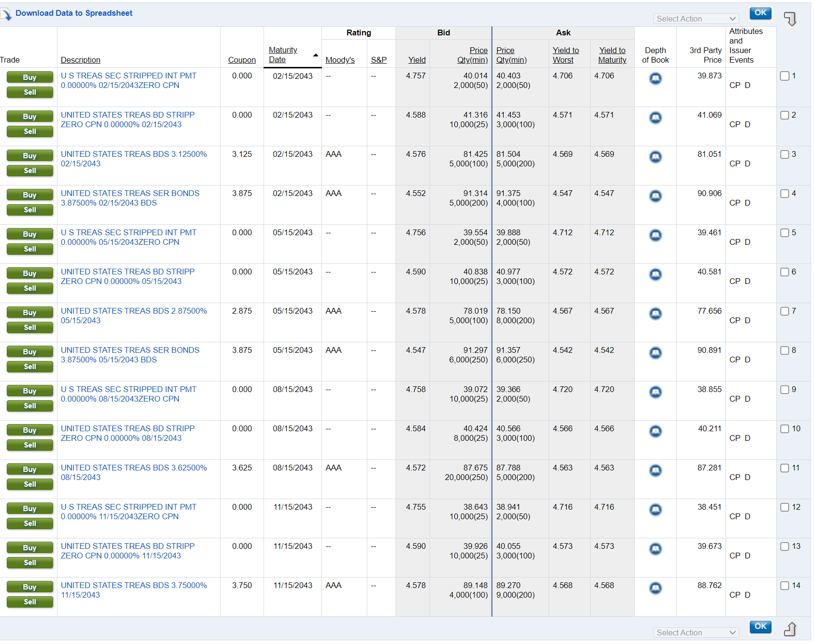Sell the 3.62500% 08/15/2043 Treasury bond
Viewport: 814px width, 644px height.
(x=30, y=484)
